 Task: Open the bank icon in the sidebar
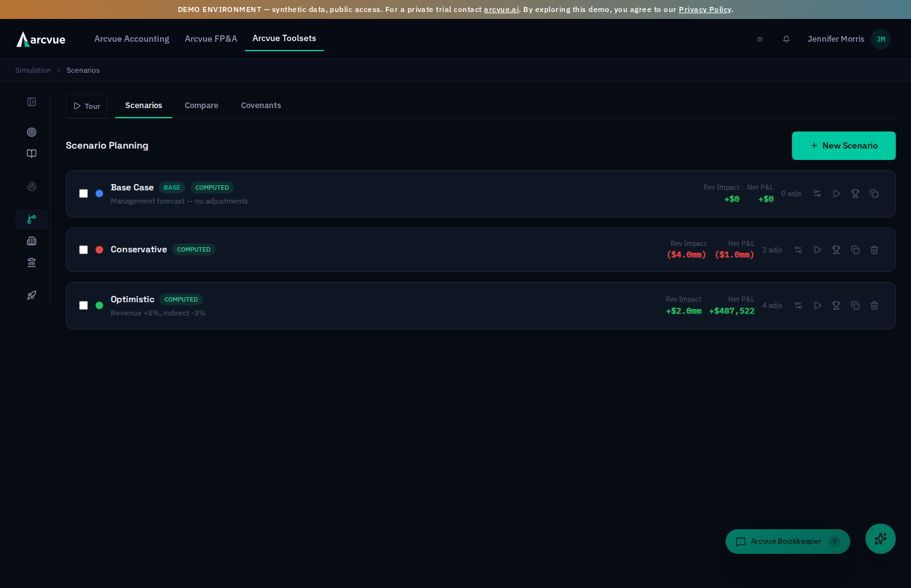coord(32,262)
